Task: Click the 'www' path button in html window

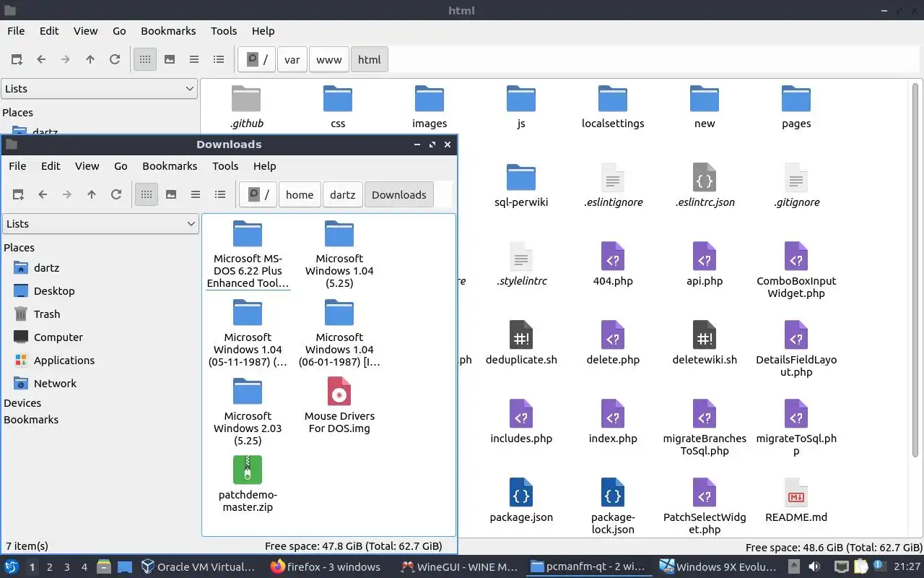Action: pyautogui.click(x=329, y=59)
